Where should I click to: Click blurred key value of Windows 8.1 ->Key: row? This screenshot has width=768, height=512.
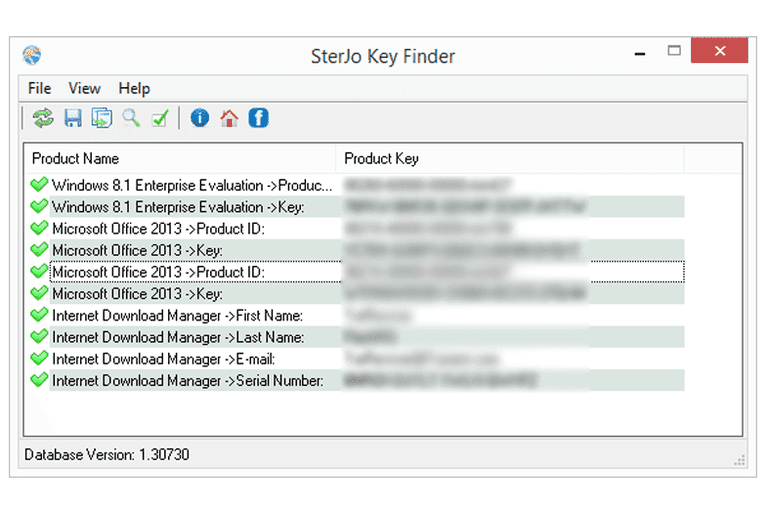(465, 206)
